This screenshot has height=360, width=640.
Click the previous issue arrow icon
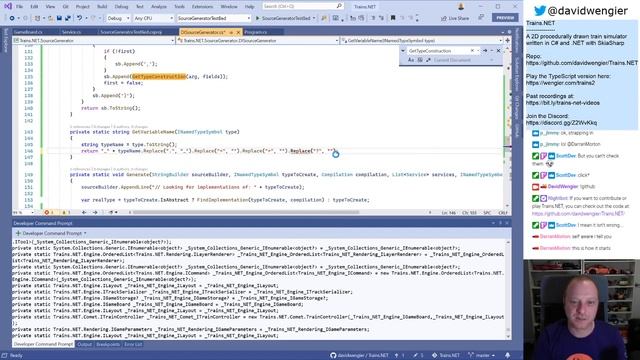(84, 212)
